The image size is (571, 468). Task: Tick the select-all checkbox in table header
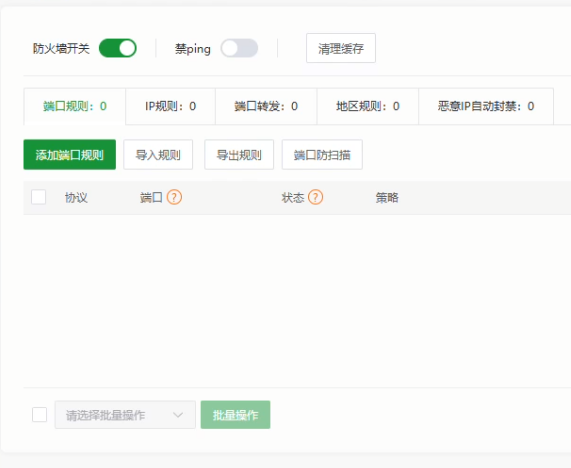pyautogui.click(x=39, y=197)
